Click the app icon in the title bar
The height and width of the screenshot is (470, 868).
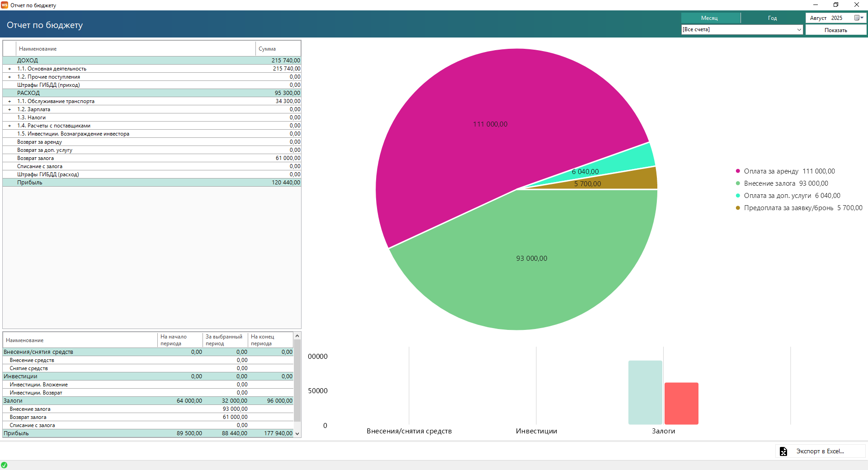(x=5, y=5)
